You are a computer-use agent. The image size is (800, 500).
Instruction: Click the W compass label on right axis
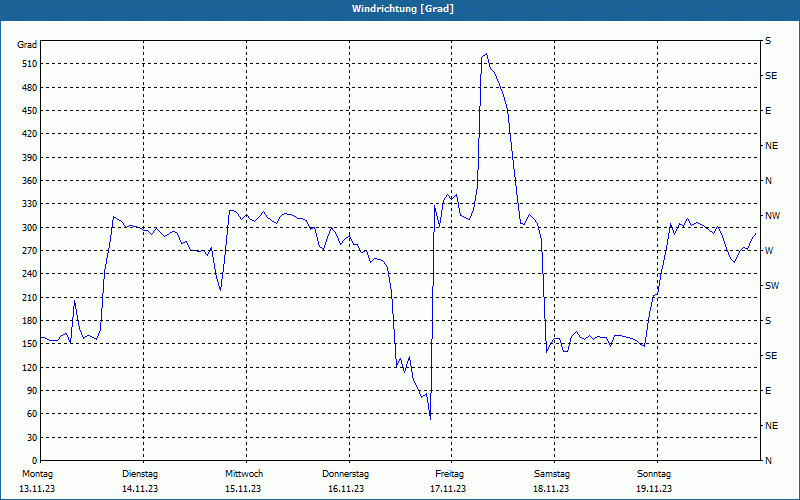769,251
